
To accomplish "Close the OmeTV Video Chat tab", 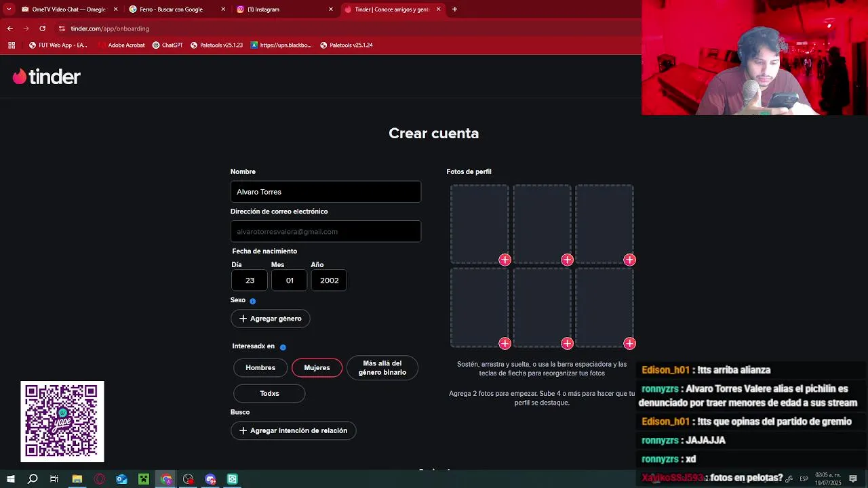I will pyautogui.click(x=115, y=9).
